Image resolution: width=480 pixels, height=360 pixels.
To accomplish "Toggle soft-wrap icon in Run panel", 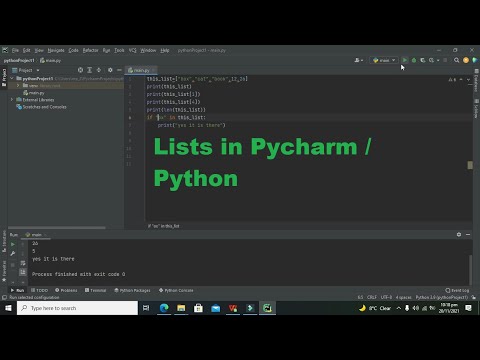I will 23,263.
